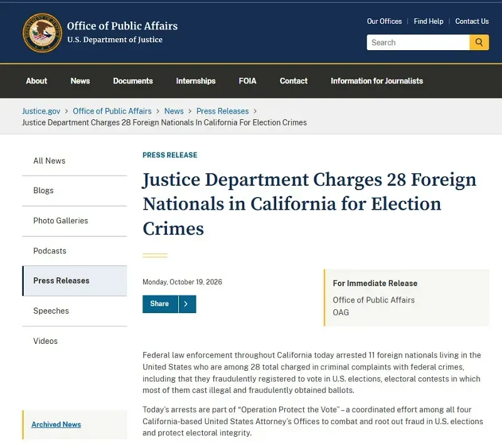This screenshot has height=448, width=502.
Task: Go to Justice.gov breadcrumb link
Action: [x=41, y=111]
